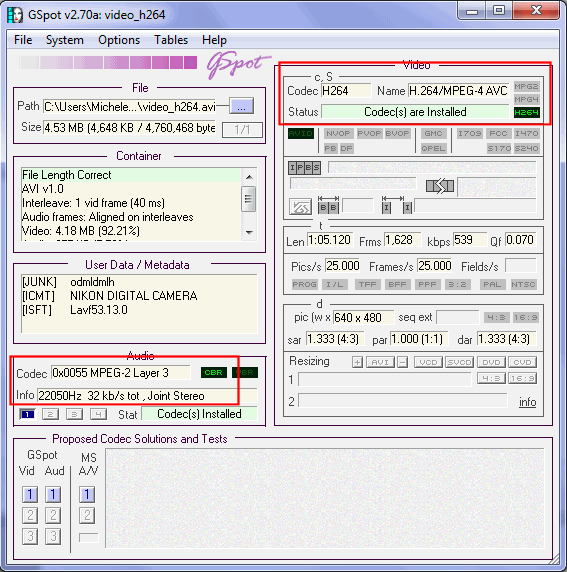Click the decode arrows icon
The height and width of the screenshot is (572, 567).
(x=440, y=186)
